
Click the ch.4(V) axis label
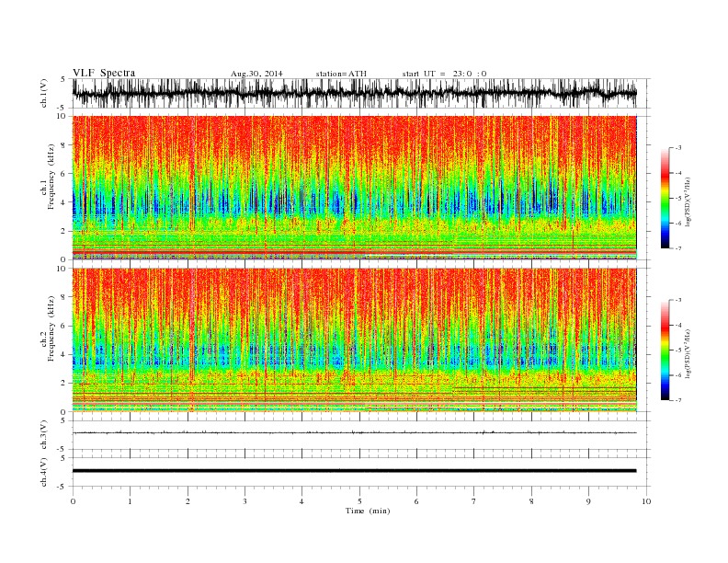(44, 472)
